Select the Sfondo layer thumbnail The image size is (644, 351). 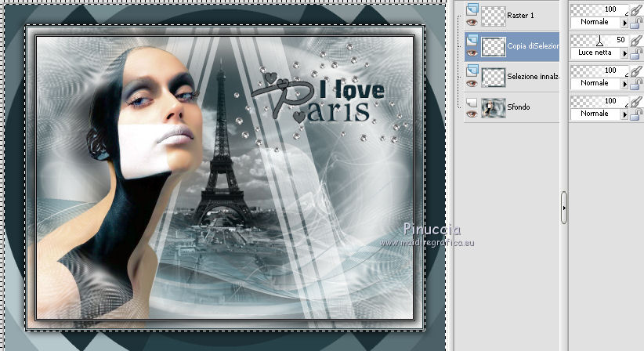click(493, 107)
